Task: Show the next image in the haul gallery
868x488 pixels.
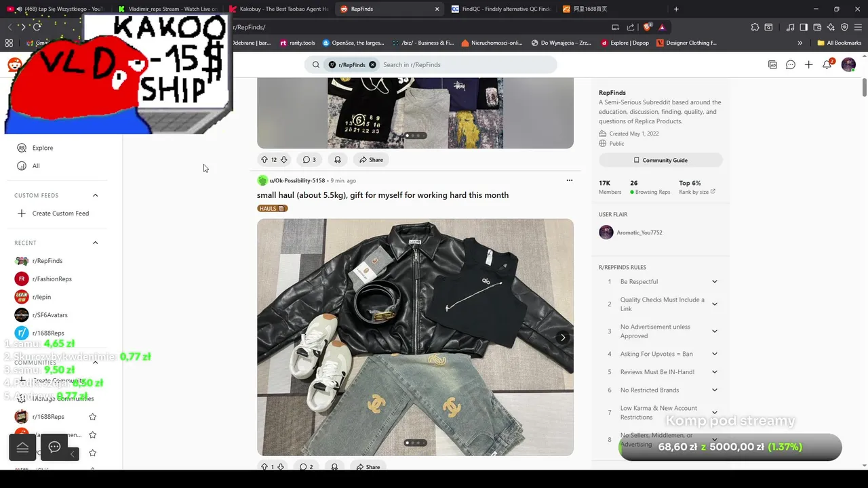Action: point(562,337)
